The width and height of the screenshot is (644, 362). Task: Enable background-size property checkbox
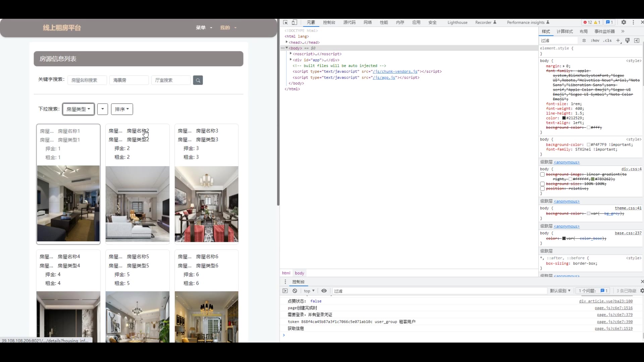click(542, 184)
